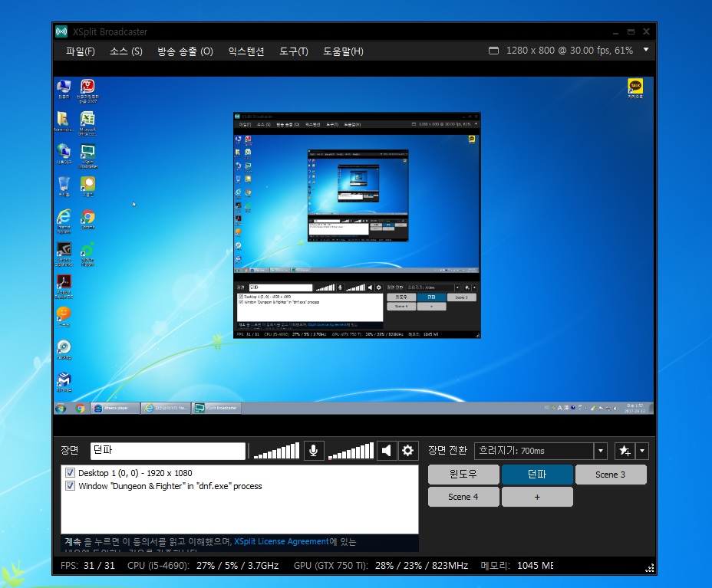Click the Microsoft Office Excel icon in the large preview
The width and height of the screenshot is (712, 588).
87,123
